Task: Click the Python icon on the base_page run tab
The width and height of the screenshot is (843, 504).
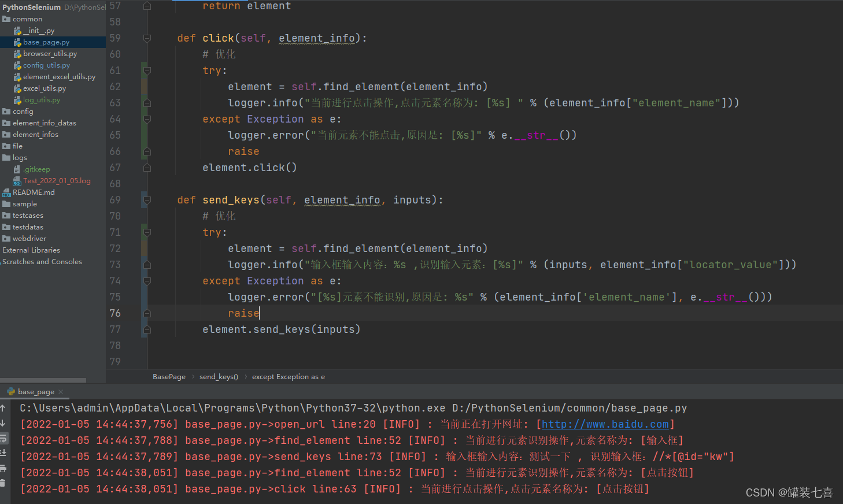Action: tap(11, 392)
